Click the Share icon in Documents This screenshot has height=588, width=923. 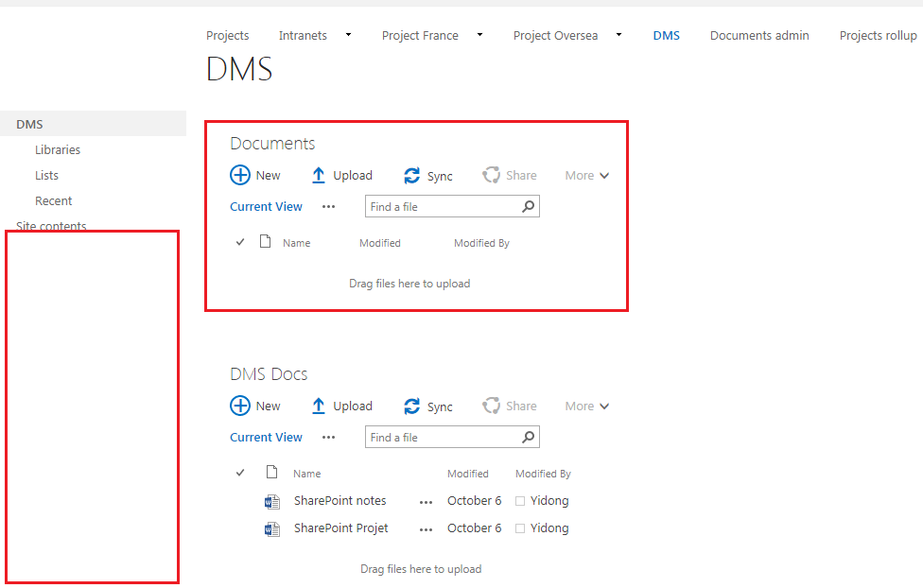coord(491,175)
